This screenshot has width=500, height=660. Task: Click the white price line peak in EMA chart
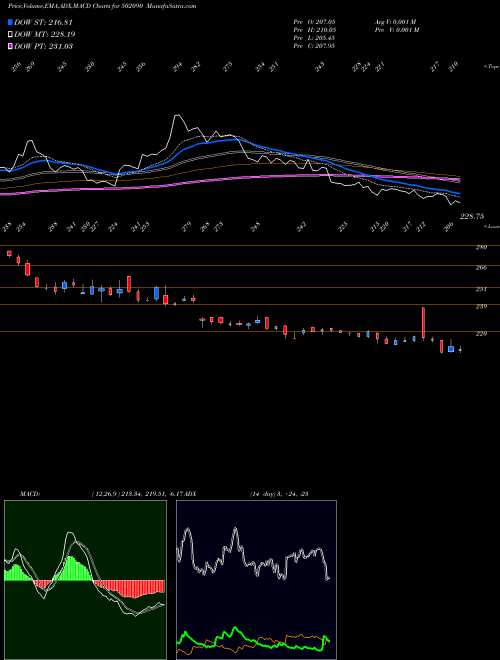coord(177,115)
